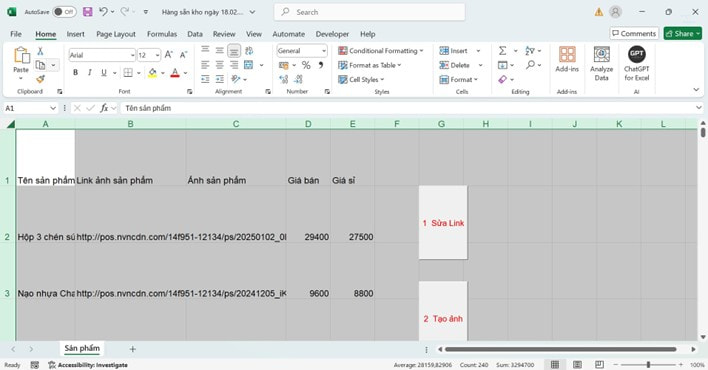Click the Undo arrow icon
Viewport: 708px width, 370px height.
(x=103, y=12)
